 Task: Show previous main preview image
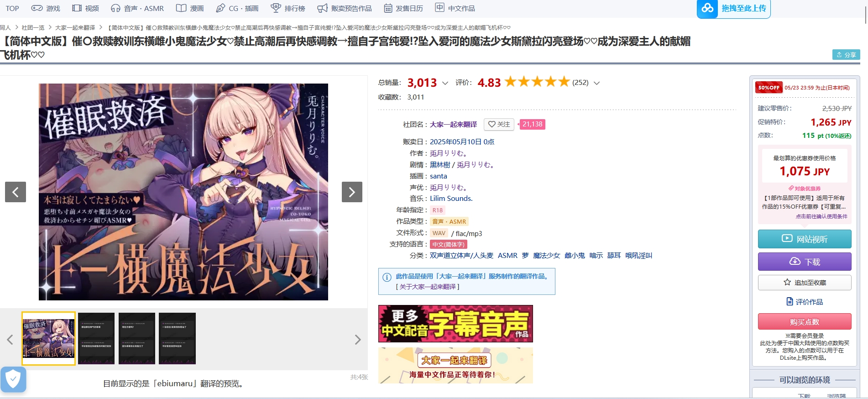tap(16, 192)
